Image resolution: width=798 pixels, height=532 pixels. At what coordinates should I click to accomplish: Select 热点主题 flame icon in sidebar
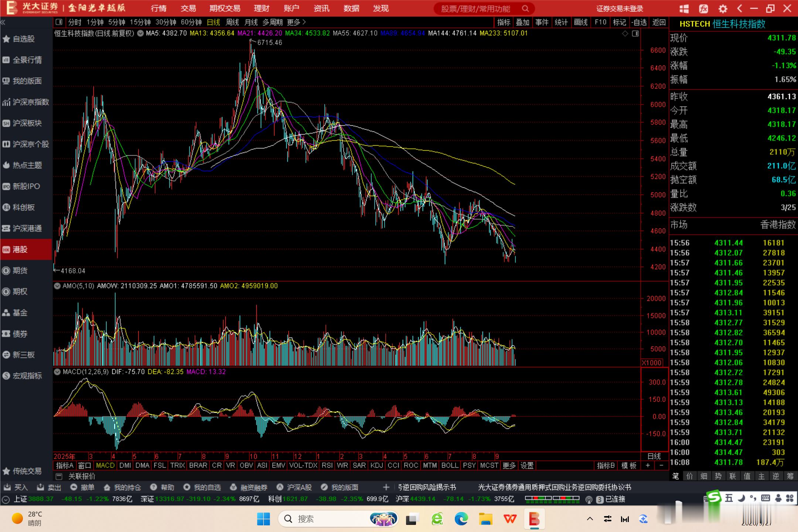click(6, 165)
